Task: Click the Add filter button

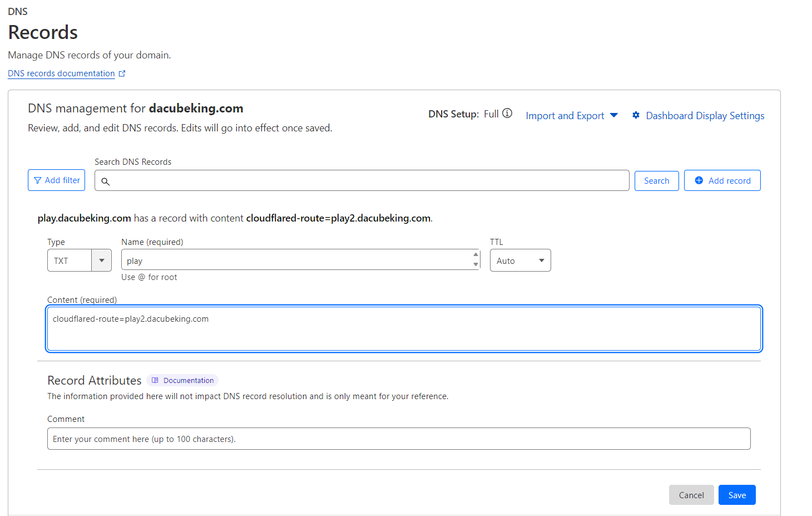Action: tap(56, 180)
